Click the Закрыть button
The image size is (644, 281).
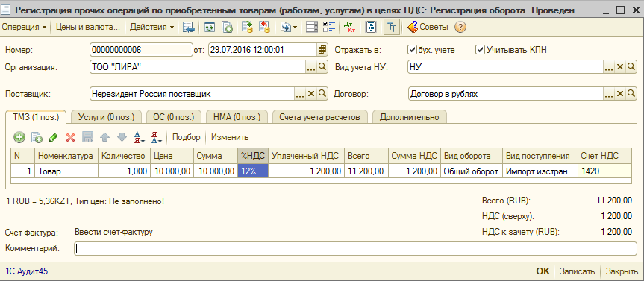tap(622, 271)
